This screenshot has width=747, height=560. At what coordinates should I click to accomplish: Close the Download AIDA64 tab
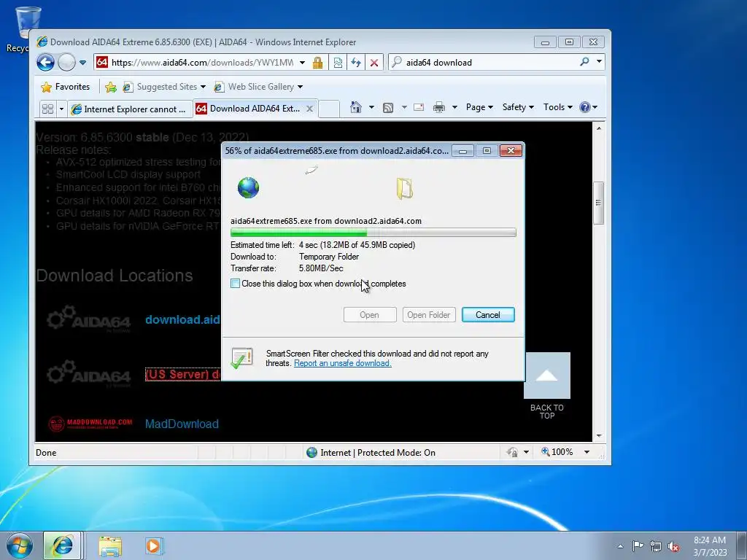[309, 109]
